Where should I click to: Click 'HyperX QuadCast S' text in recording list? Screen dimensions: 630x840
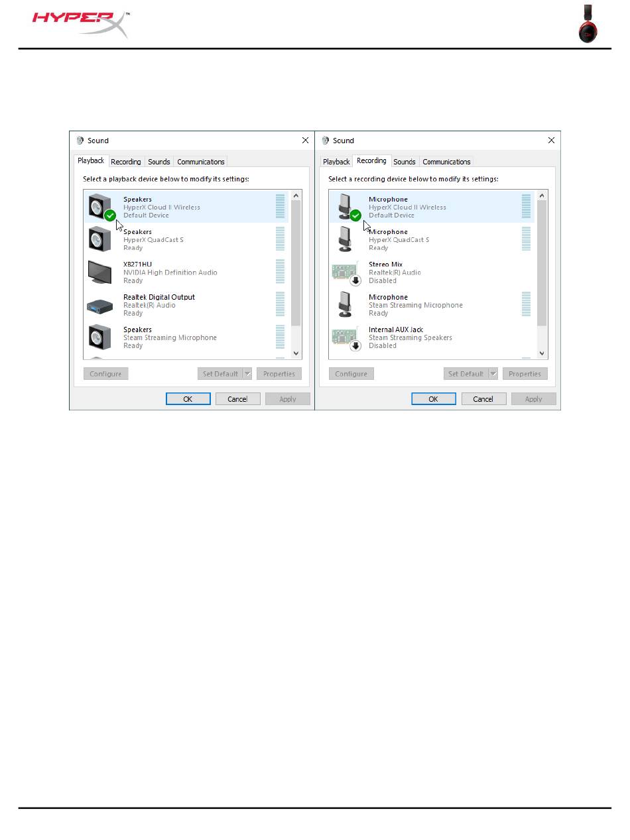[x=399, y=240]
